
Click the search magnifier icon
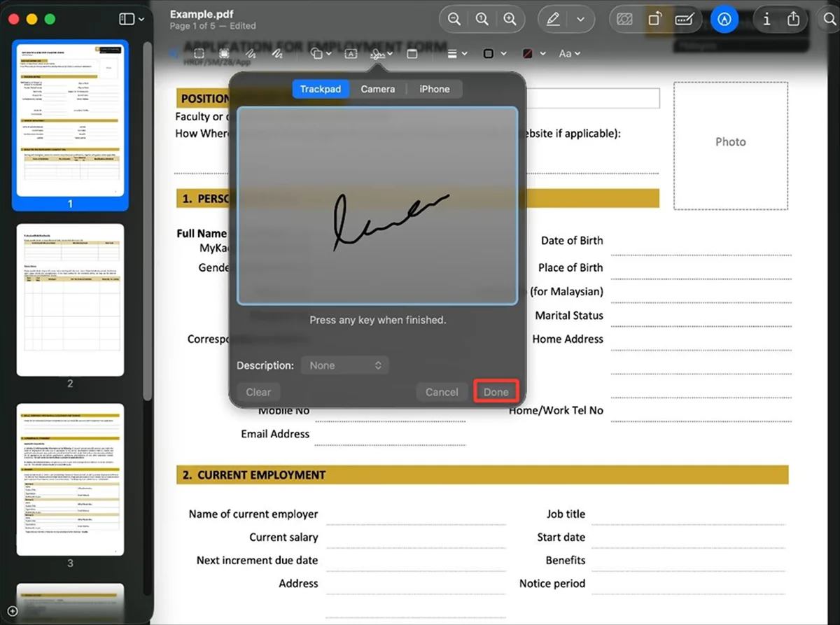click(x=829, y=20)
